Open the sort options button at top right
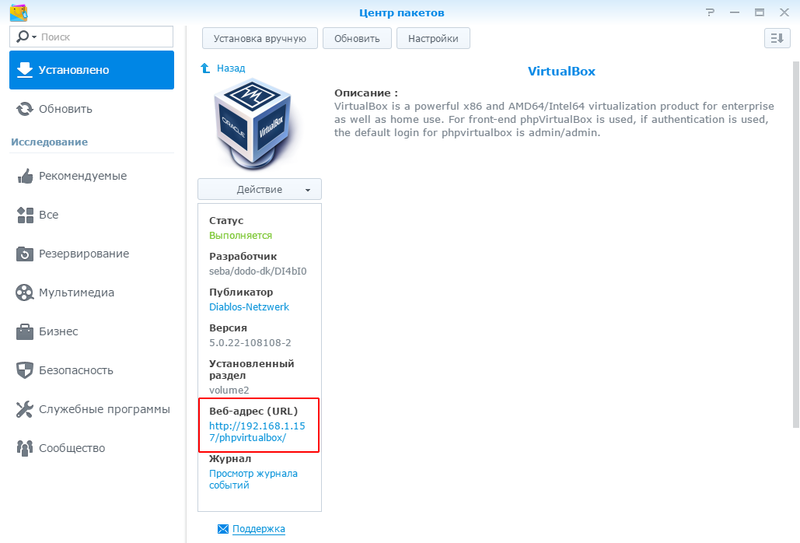Image resolution: width=800 pixels, height=543 pixels. [x=776, y=38]
